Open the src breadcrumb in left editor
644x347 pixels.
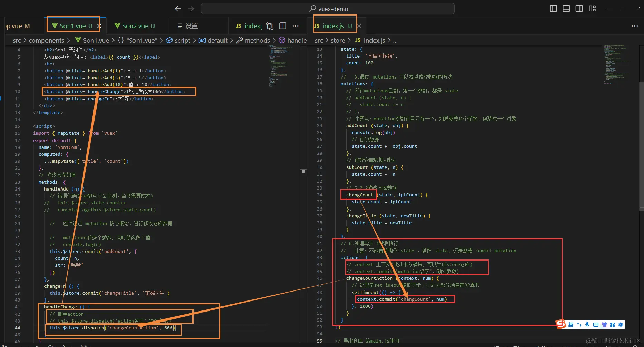point(17,40)
